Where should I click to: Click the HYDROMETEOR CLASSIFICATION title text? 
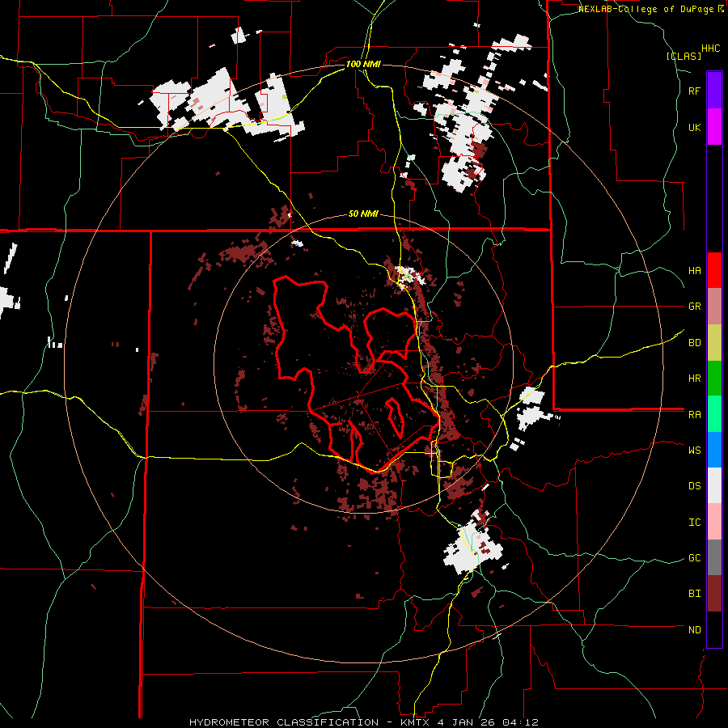(284, 722)
